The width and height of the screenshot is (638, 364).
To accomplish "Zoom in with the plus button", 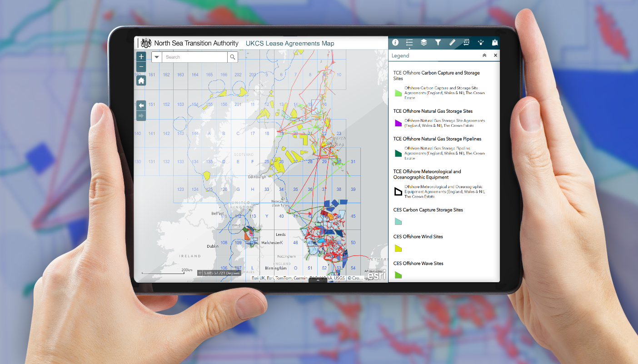I will point(141,57).
